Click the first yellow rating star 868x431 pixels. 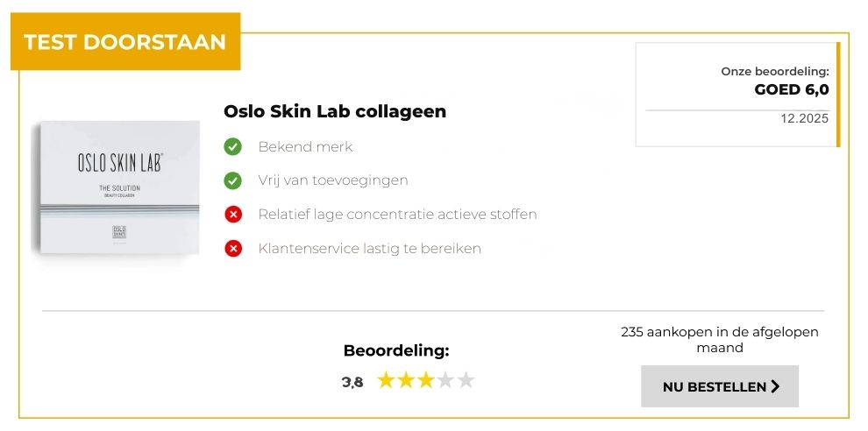(x=386, y=380)
